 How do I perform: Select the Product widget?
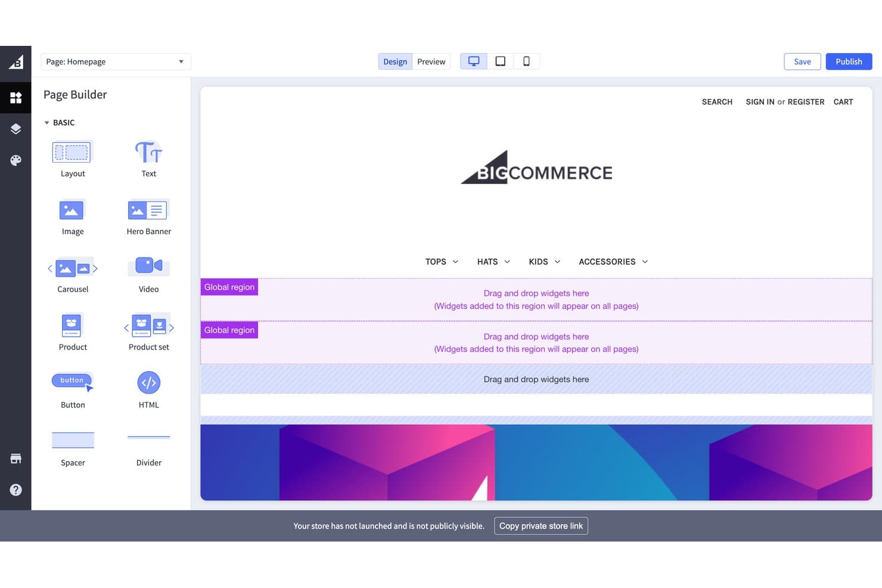tap(73, 332)
